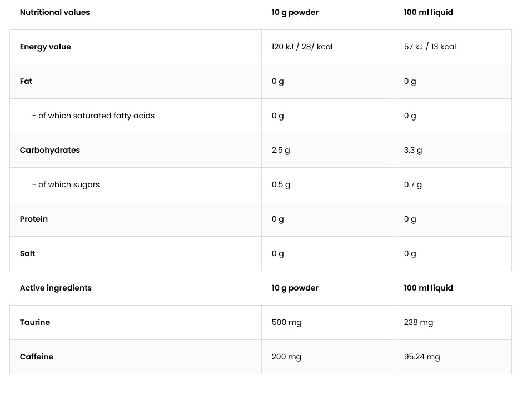Click the 500 mg taurine value
The image size is (532, 395).
(x=287, y=322)
